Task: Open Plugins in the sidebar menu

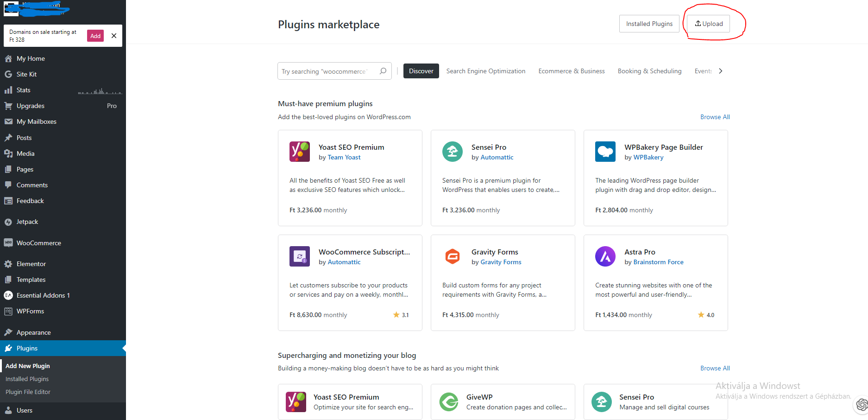Action: pos(63,348)
